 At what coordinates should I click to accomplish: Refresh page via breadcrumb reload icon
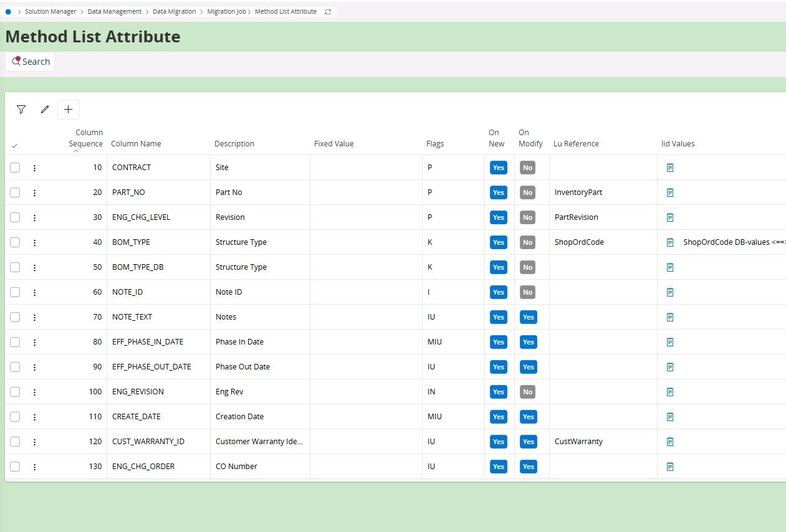click(x=328, y=12)
